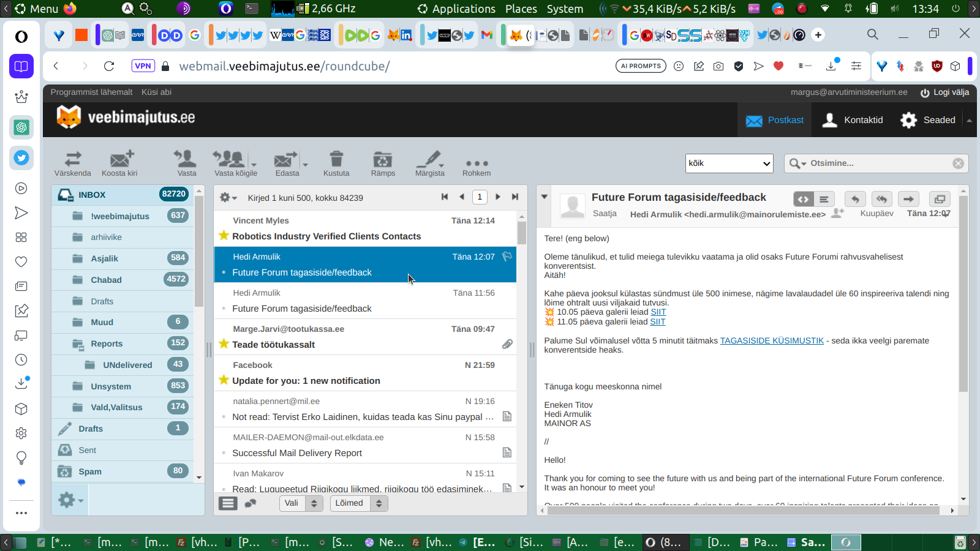Delete the message using Kustuta trash icon
The image size is (980, 551).
click(x=336, y=159)
